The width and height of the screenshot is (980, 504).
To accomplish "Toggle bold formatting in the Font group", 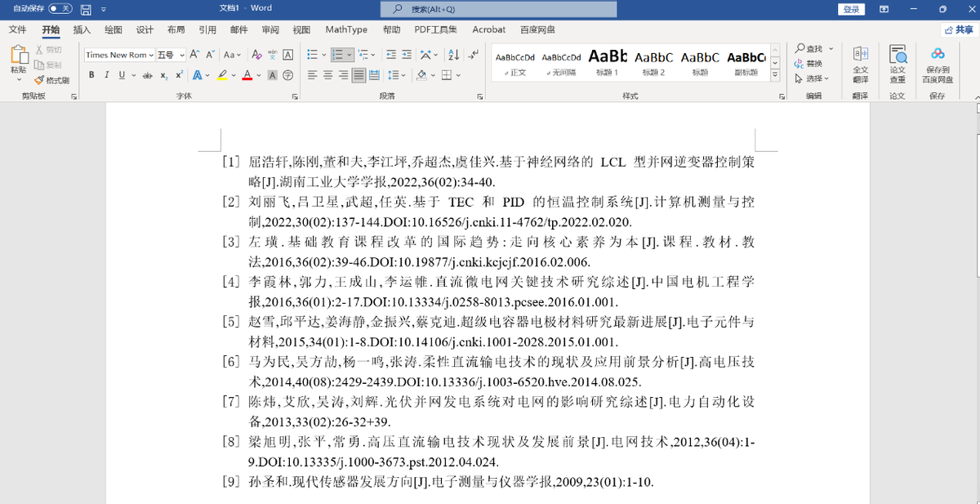I will (x=91, y=75).
